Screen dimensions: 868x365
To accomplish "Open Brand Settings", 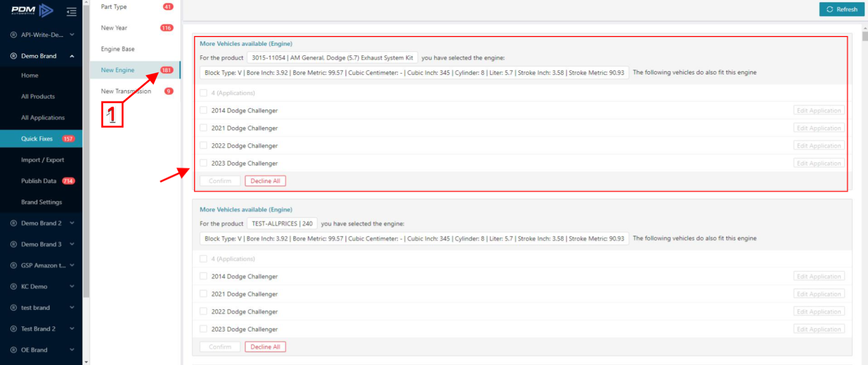I will pyautogui.click(x=41, y=202).
